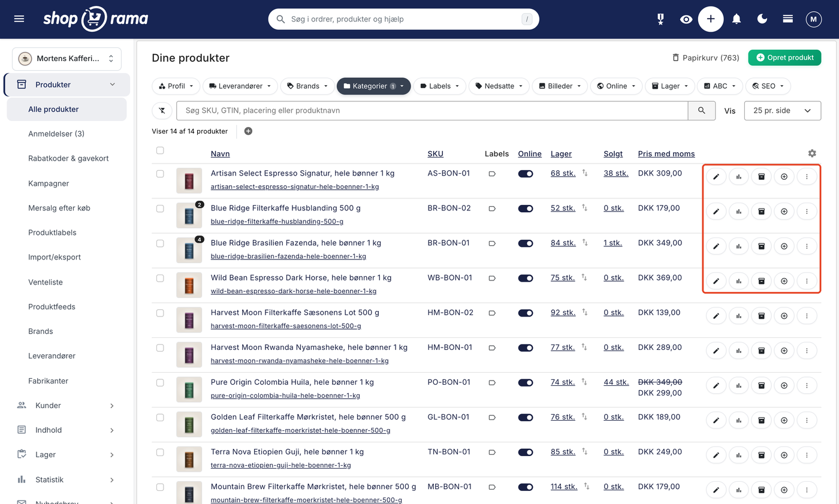Open the Brands filter dropdown
839x504 pixels.
coord(307,86)
